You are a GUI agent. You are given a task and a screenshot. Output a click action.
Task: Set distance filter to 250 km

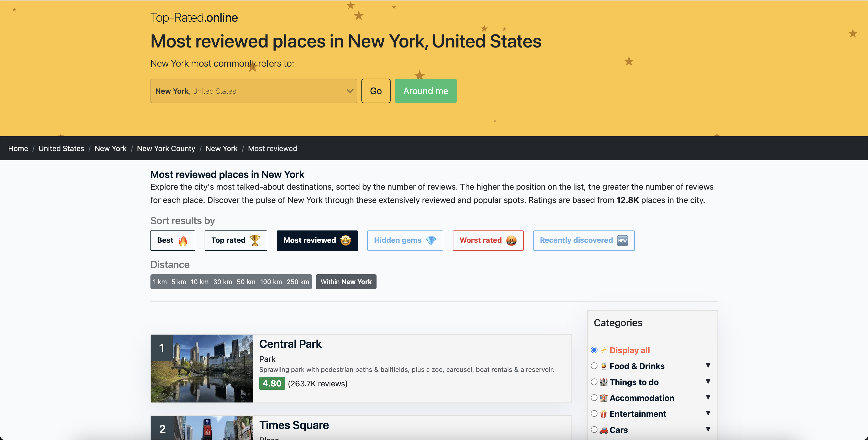coord(298,282)
